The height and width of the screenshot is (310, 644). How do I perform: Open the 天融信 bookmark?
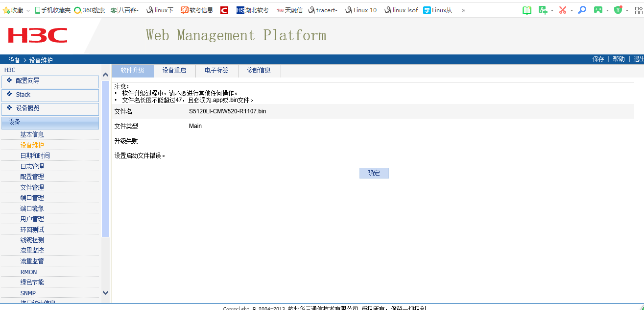pos(289,10)
